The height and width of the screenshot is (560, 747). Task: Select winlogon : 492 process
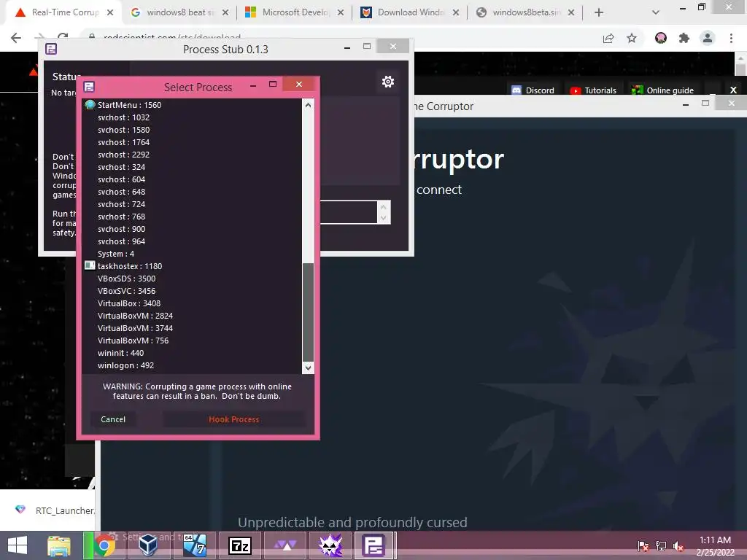point(193,365)
